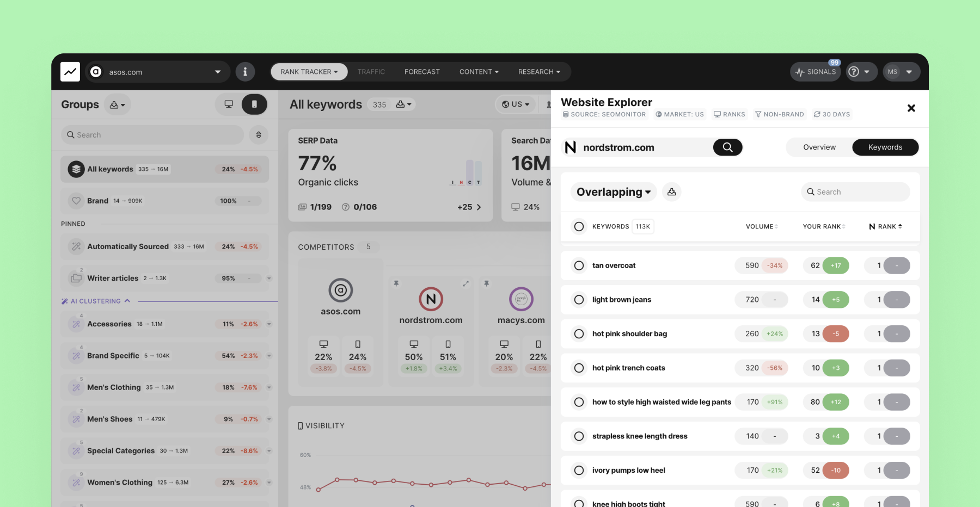980x507 pixels.
Task: Open the US market dropdown
Action: tap(516, 104)
